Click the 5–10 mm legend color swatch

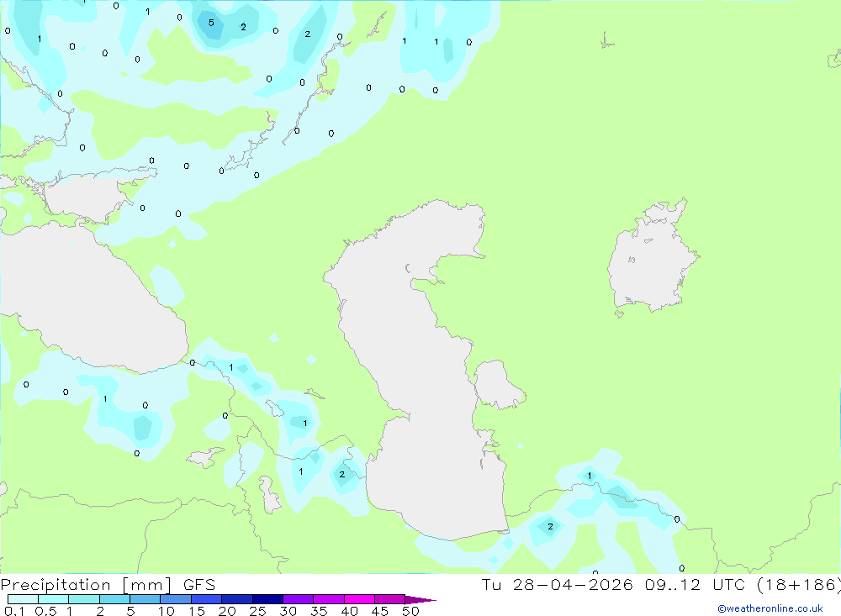pos(145,599)
